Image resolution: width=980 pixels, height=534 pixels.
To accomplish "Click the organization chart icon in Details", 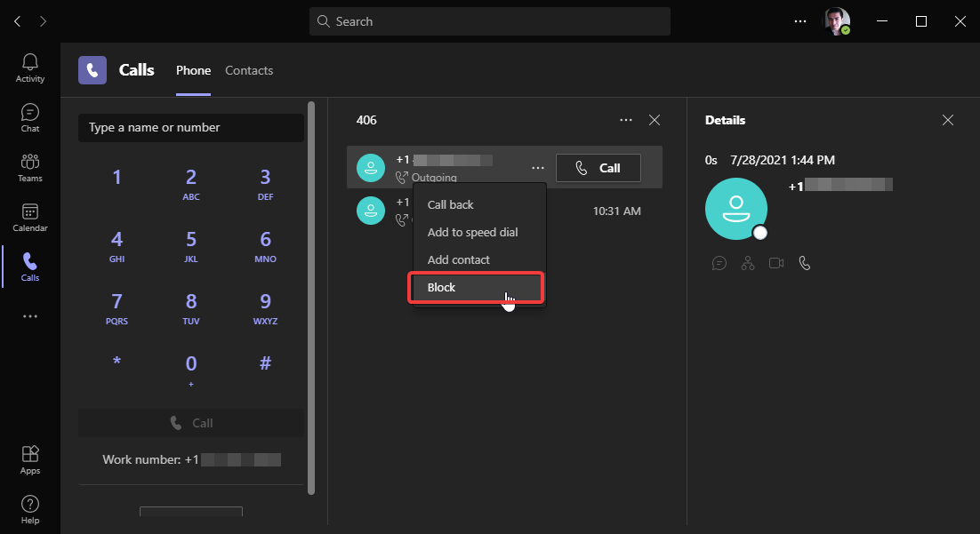I will 748,263.
